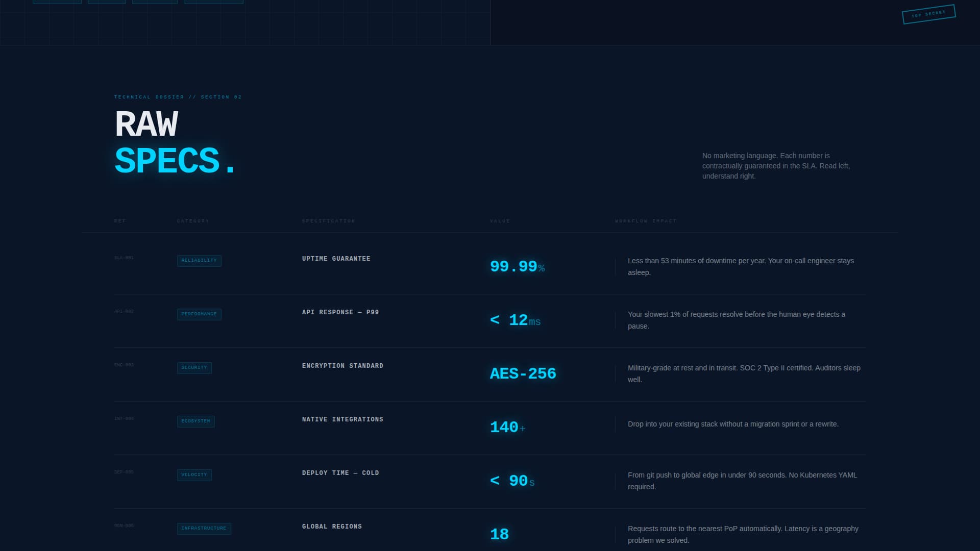Click the 99.99% uptime value
The width and height of the screenshot is (980, 551).
click(x=518, y=266)
